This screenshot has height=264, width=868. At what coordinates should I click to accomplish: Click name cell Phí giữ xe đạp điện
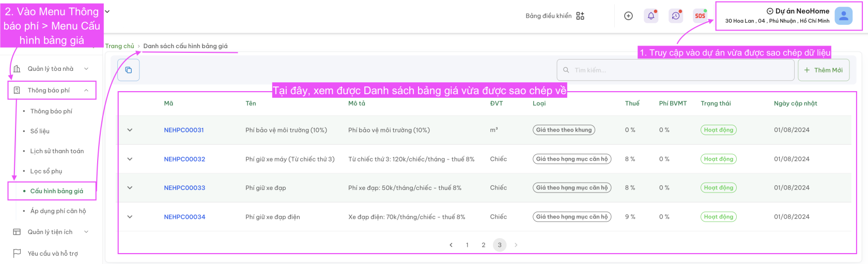(x=272, y=217)
